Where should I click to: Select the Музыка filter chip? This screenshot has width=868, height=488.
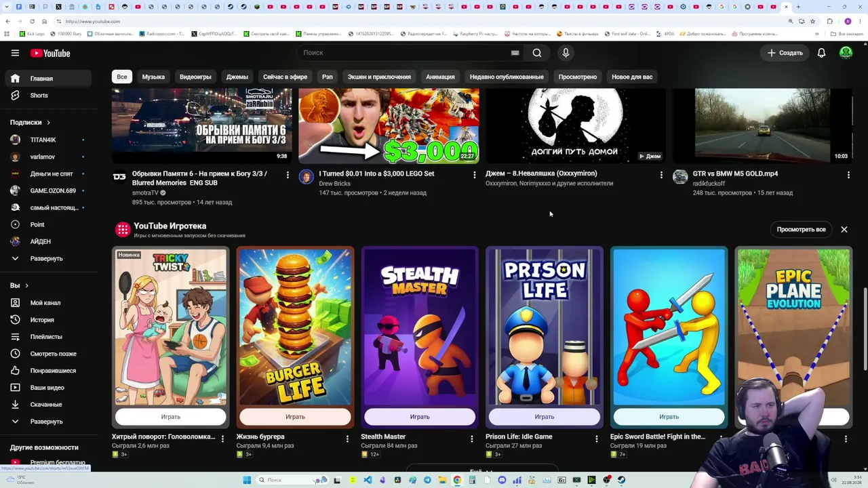click(x=153, y=77)
